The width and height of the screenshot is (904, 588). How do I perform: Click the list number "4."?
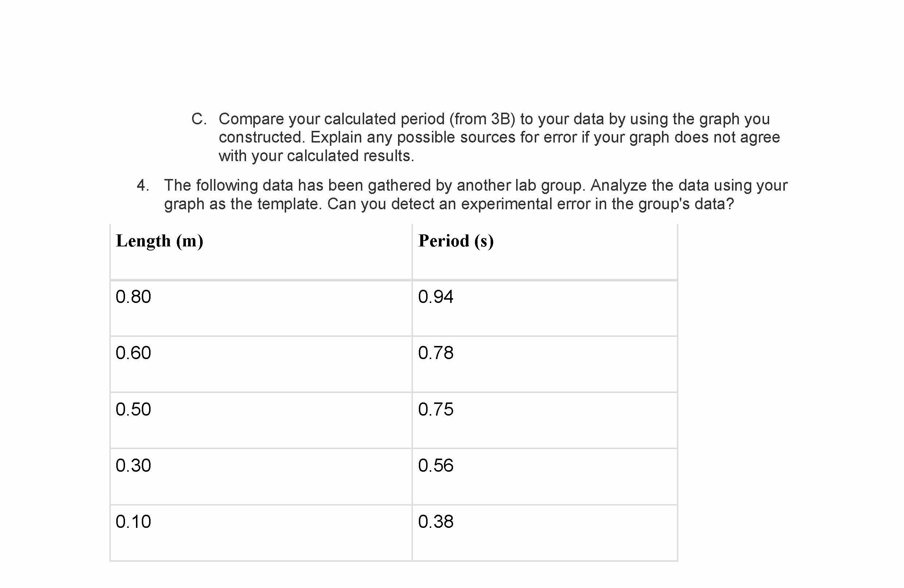143,185
